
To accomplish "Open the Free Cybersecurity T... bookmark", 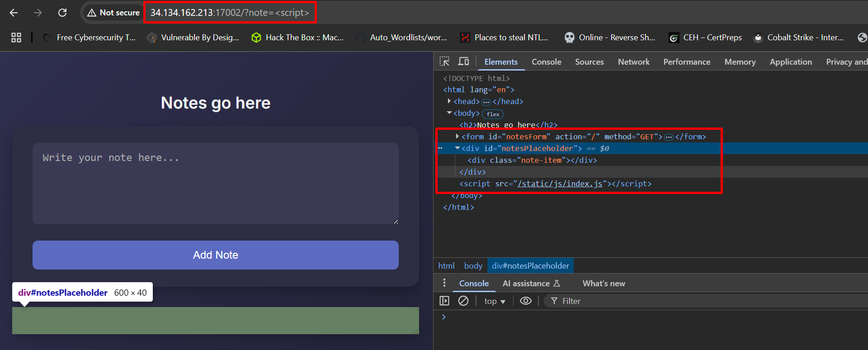I will pyautogui.click(x=89, y=38).
